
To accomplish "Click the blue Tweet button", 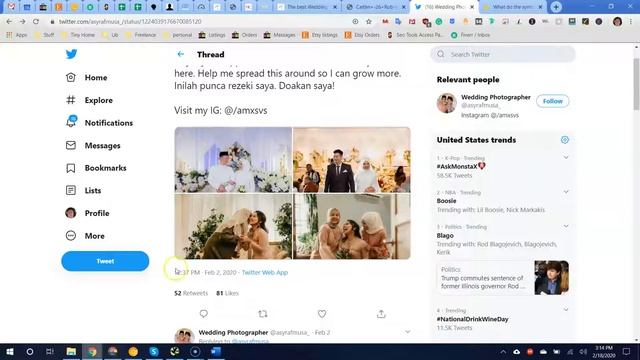I will click(x=105, y=261).
